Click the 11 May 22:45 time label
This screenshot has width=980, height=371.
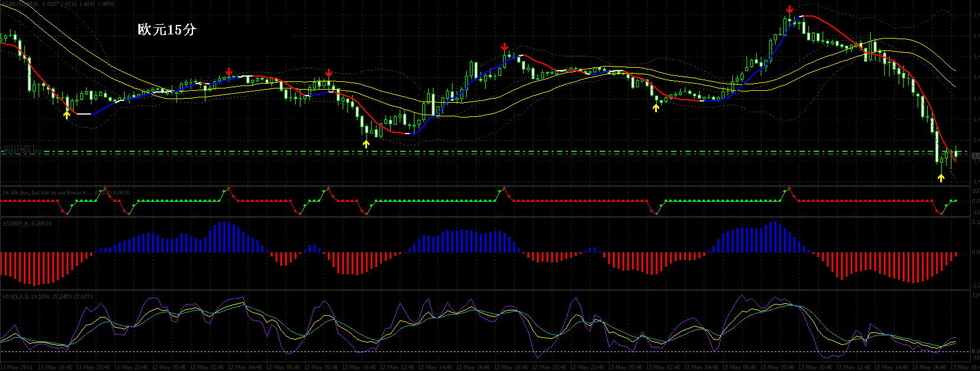tap(131, 367)
